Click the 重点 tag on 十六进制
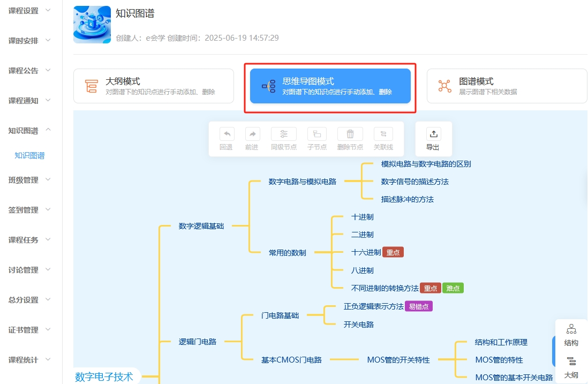This screenshot has width=588, height=384. (x=393, y=252)
